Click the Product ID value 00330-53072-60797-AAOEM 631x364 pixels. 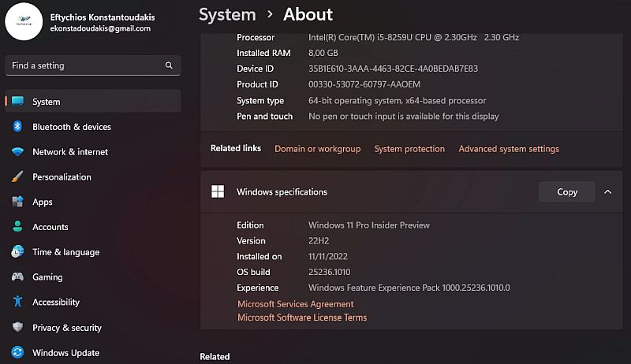click(364, 84)
